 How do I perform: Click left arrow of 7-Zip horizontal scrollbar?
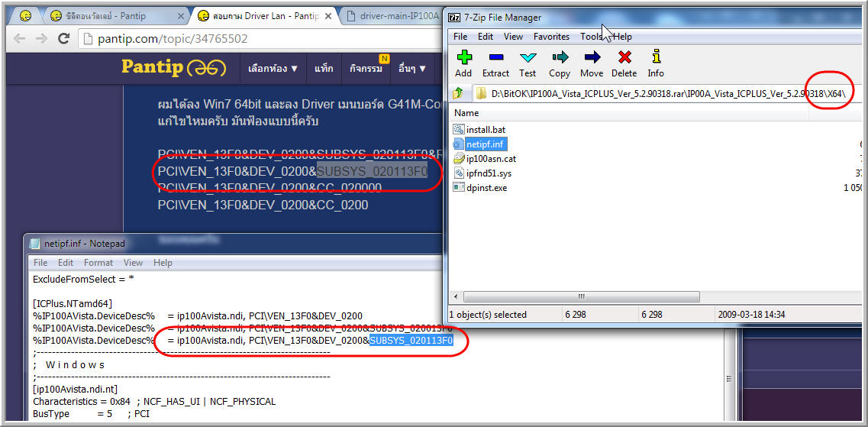(x=457, y=296)
